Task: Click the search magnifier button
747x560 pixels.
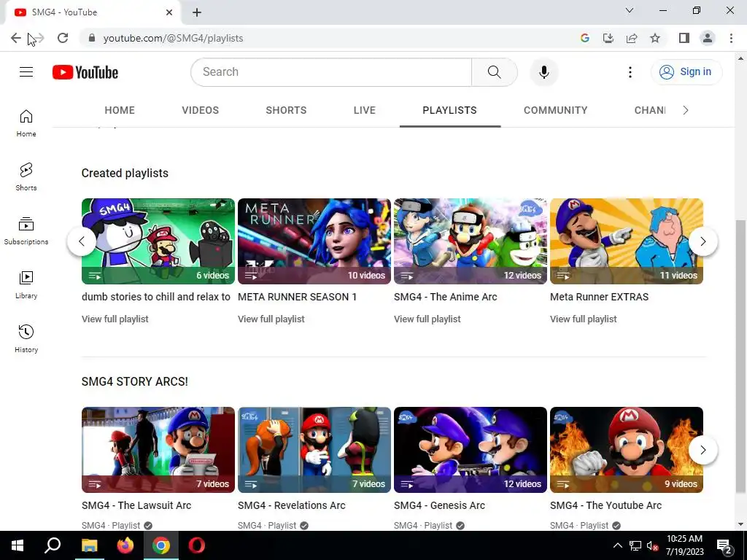Action: click(495, 72)
